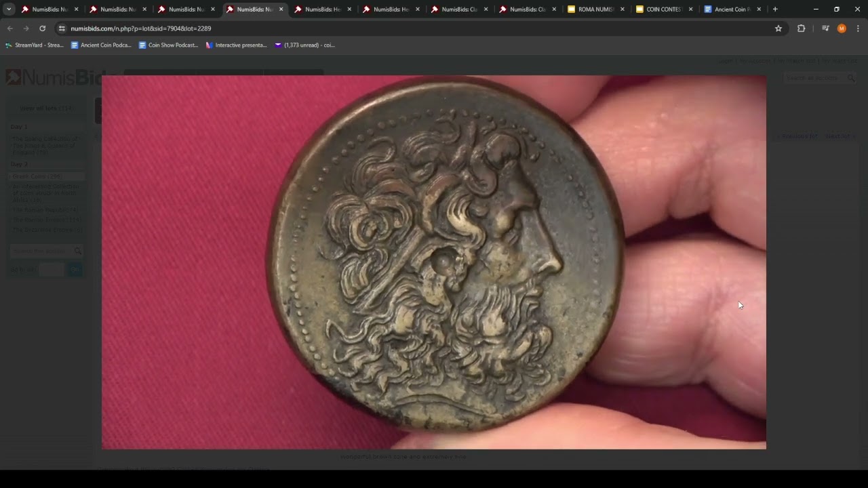
Task: Click the Login link
Action: [x=726, y=61]
